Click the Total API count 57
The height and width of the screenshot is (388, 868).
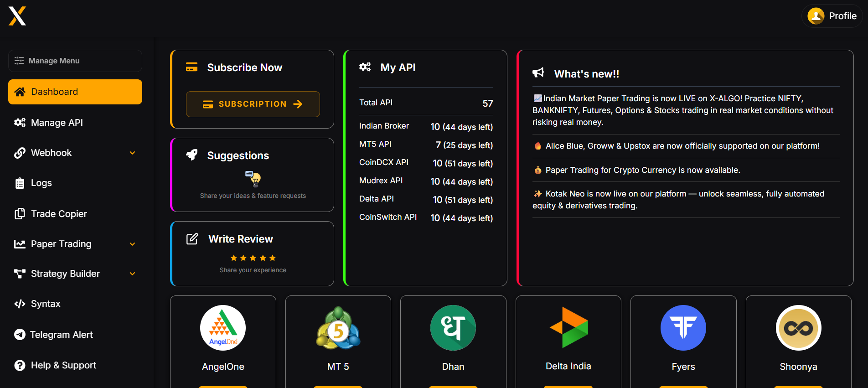488,103
